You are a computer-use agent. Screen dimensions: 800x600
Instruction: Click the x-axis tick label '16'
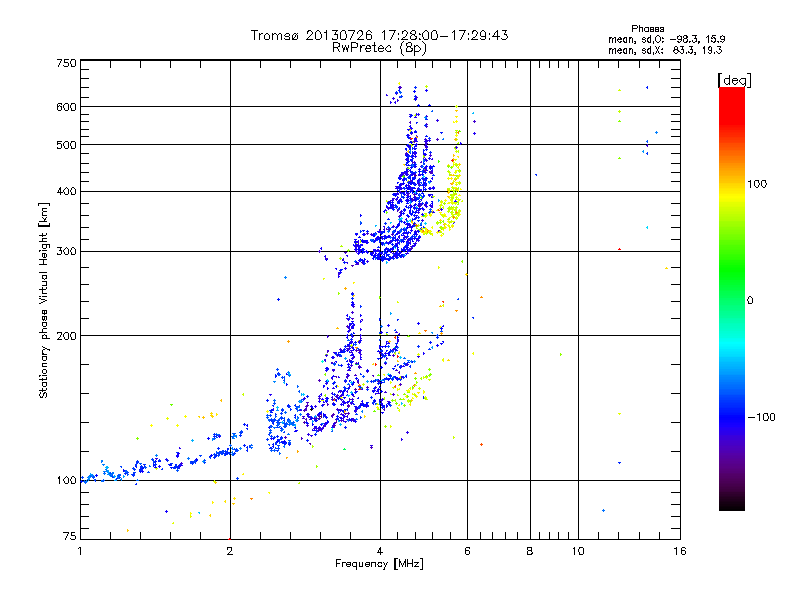680,551
